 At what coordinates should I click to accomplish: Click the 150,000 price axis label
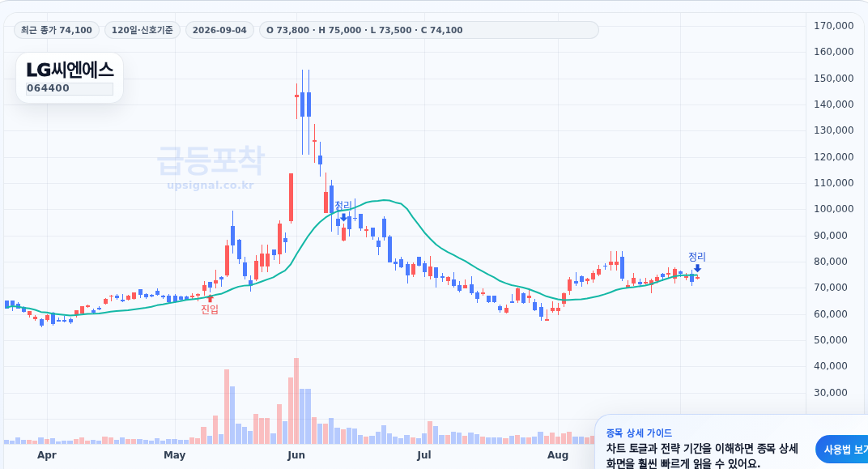833,78
